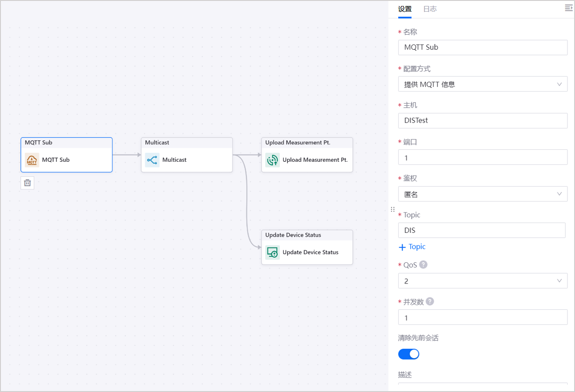Add another Topic via + Topic link
The image size is (575, 392).
point(412,247)
